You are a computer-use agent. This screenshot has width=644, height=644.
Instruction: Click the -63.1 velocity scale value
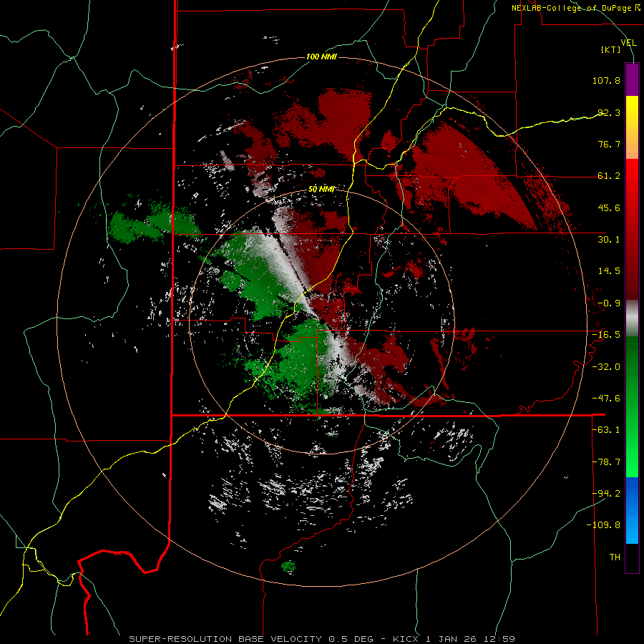point(606,429)
